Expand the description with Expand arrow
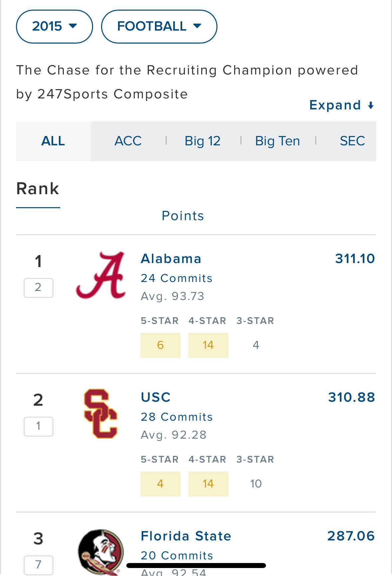Image resolution: width=392 pixels, height=576 pixels. [x=341, y=105]
